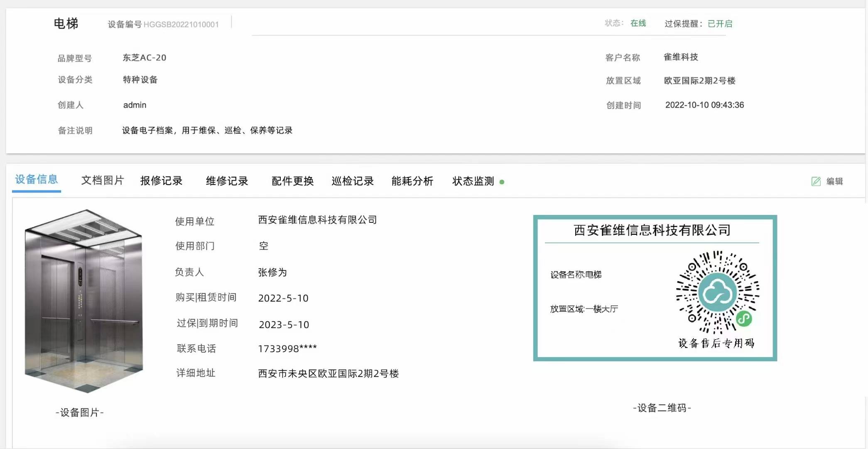Click the cloud logo in QR center
868x449 pixels.
[x=717, y=292]
